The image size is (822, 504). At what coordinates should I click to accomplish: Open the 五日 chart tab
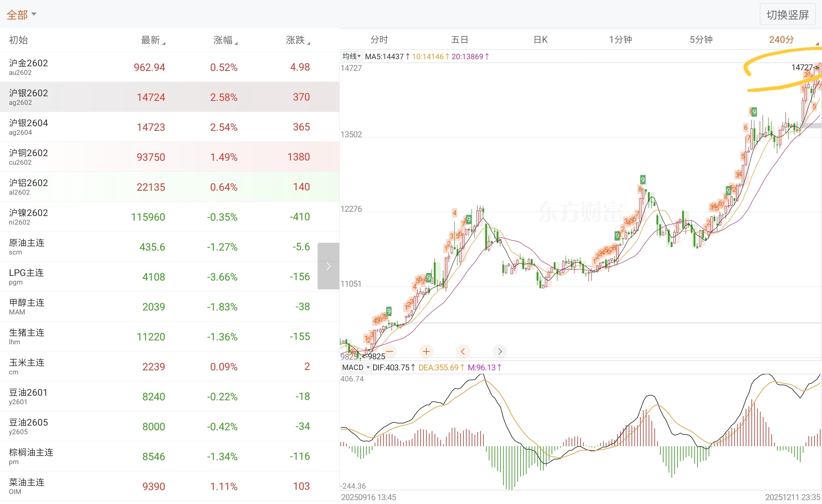(460, 40)
